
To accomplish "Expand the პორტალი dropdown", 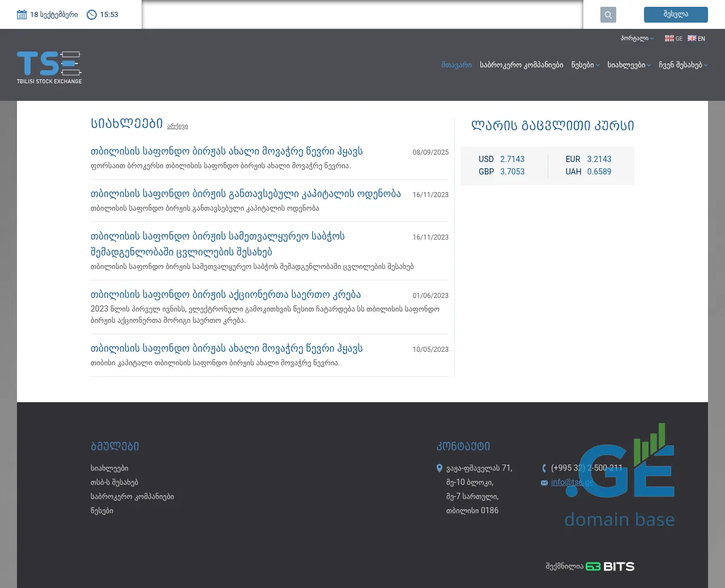I will point(637,39).
